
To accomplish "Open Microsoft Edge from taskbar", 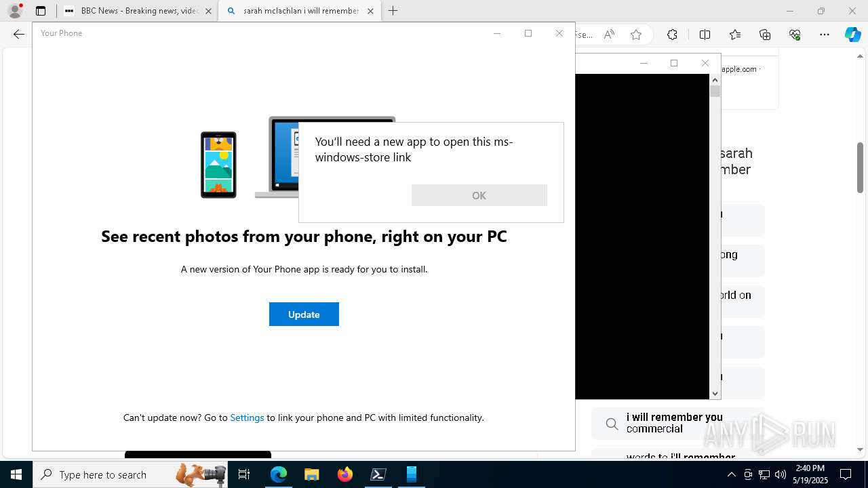I will pyautogui.click(x=279, y=474).
